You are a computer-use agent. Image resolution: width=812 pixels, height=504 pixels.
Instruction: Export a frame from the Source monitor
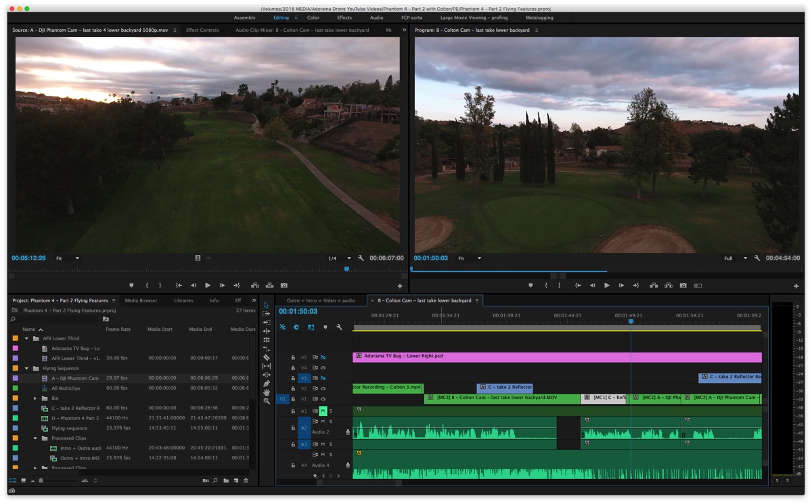point(284,285)
